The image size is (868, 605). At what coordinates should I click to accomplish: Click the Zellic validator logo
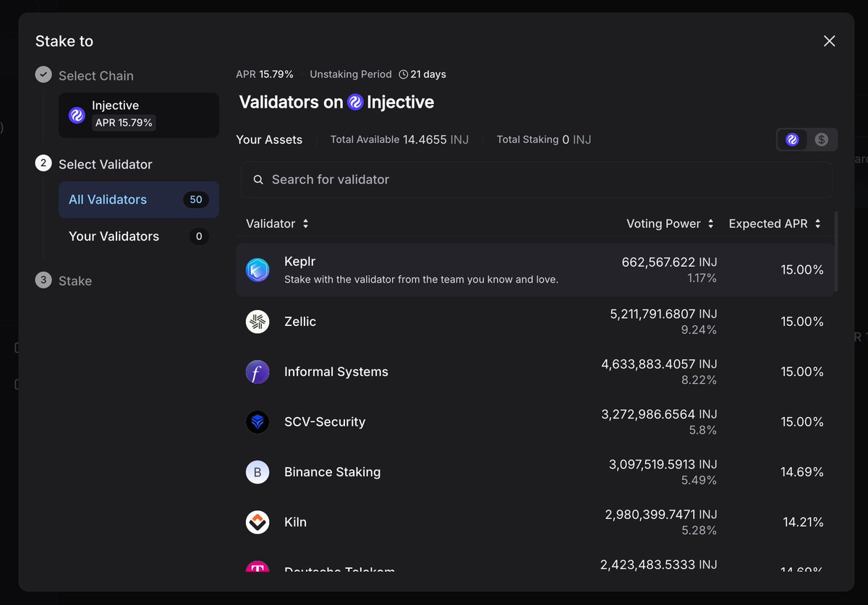pyautogui.click(x=258, y=322)
